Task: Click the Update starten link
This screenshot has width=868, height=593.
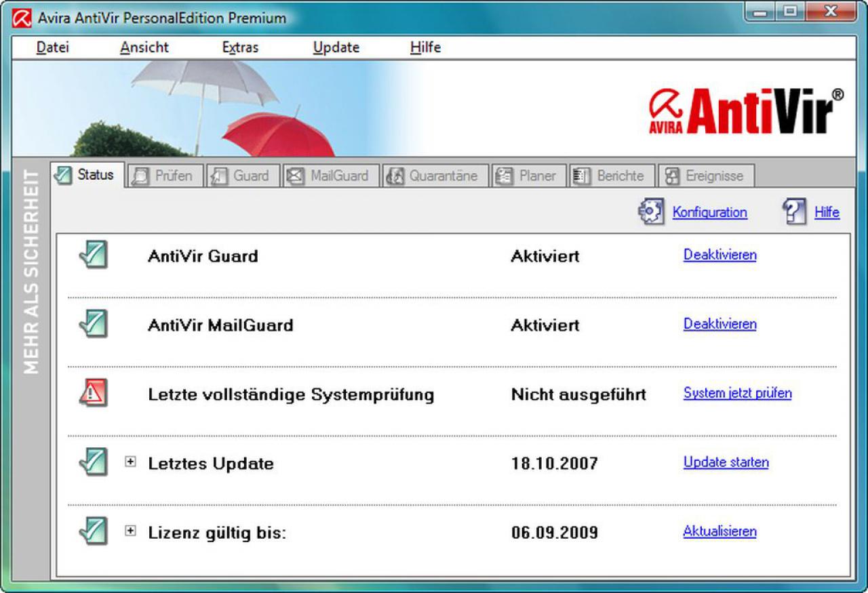Action: (x=726, y=462)
